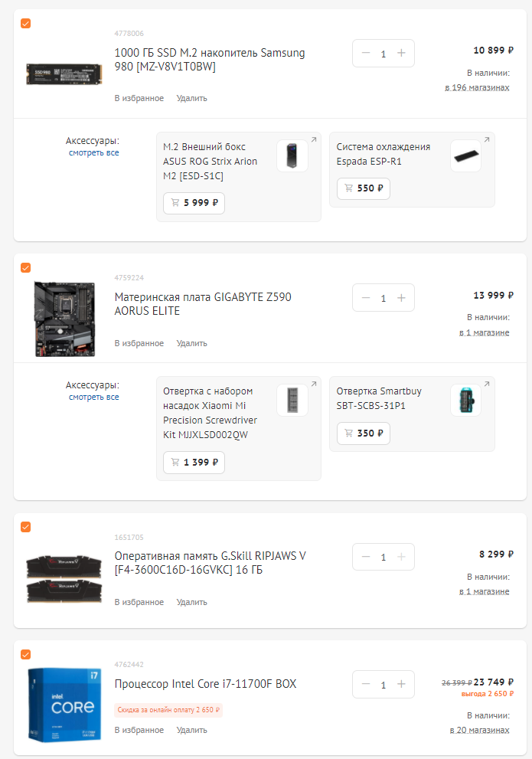This screenshot has height=759, width=532.
Task: Add Espada ESP-R1 cooler for 550 ₽
Action: (364, 188)
